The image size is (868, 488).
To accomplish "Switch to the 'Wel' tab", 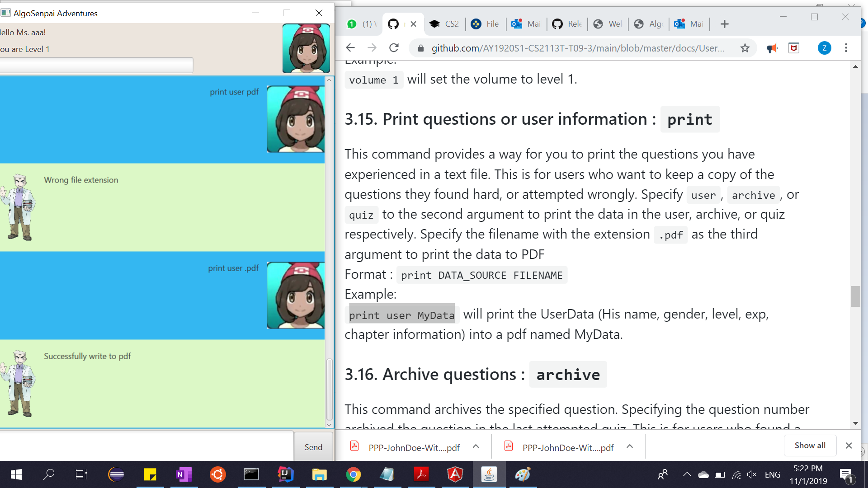I will 608,24.
